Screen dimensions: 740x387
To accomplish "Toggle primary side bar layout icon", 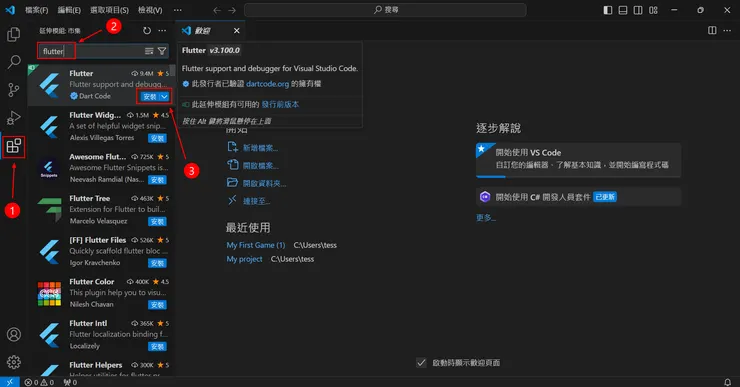I will point(608,10).
